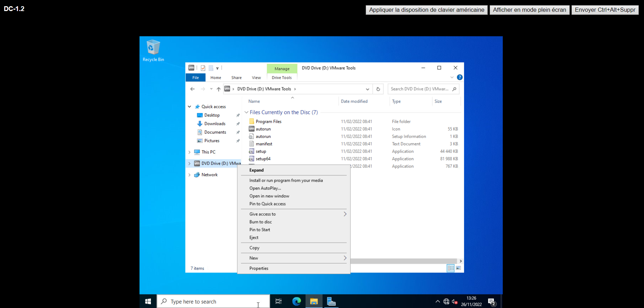644x308 pixels.
Task: Open the Recycle Bin desktop icon
Action: 153,51
